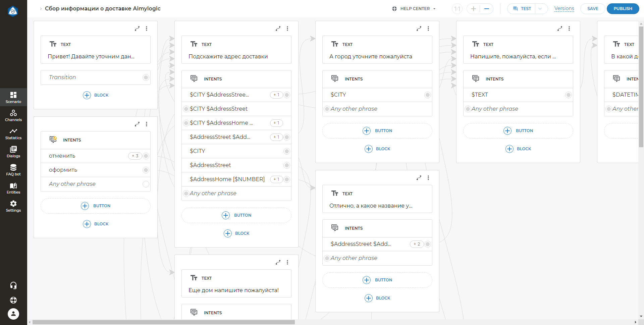Open the Statistics section
This screenshot has width=644, height=325.
tap(13, 133)
